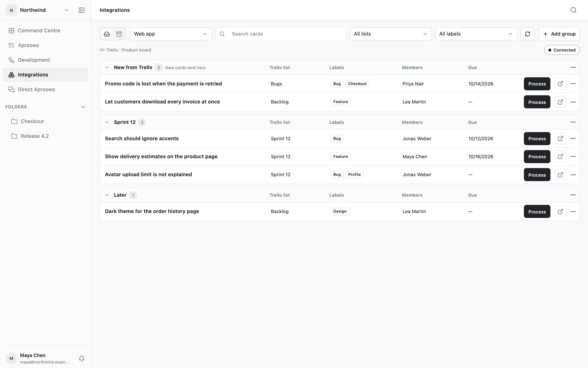Image resolution: width=588 pixels, height=368 pixels.
Task: Select Integrations in the sidebar
Action: pyautogui.click(x=46, y=75)
